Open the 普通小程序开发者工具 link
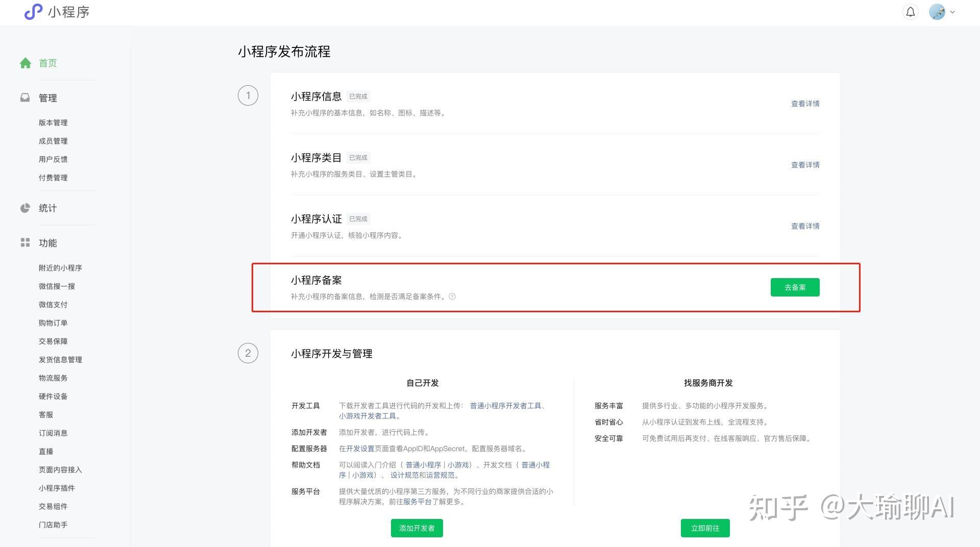 coord(507,406)
